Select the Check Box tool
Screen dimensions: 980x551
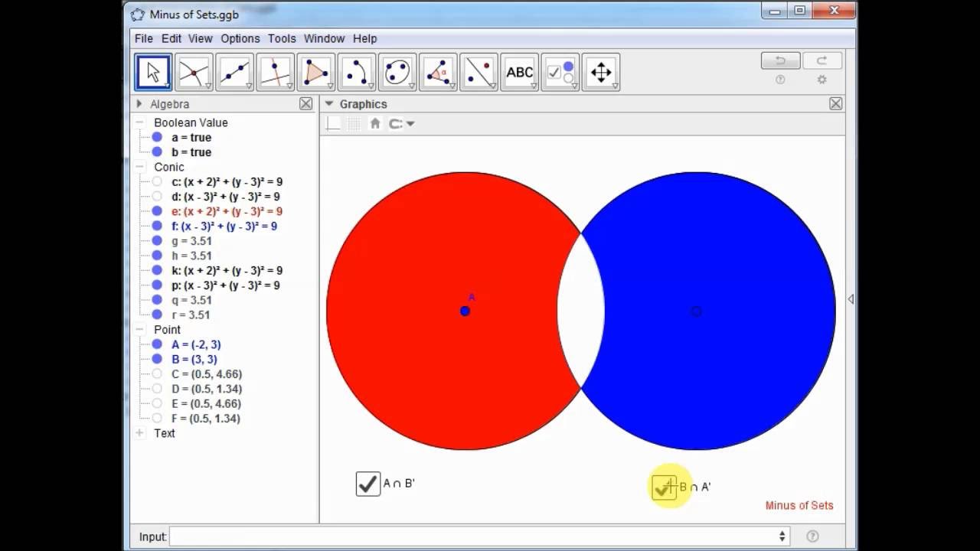[560, 73]
